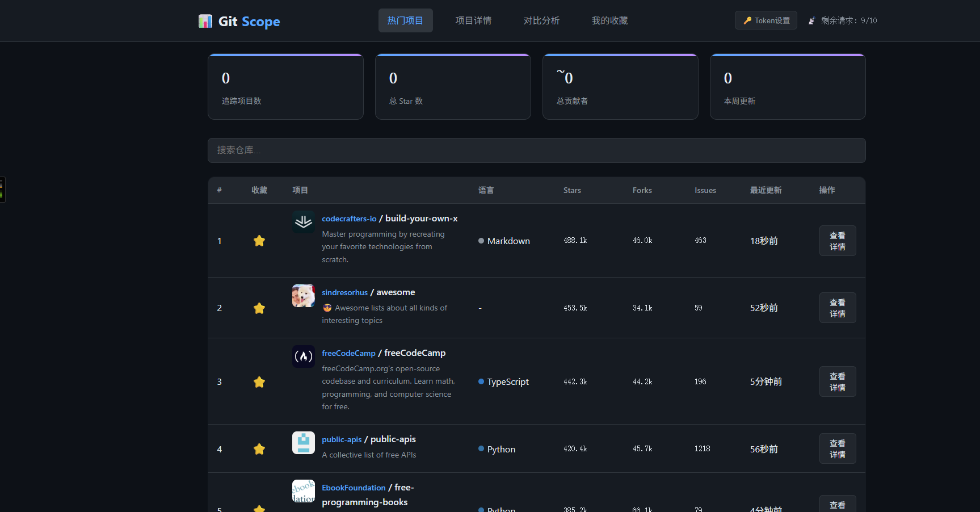
Task: Open Token设置 button
Action: pos(766,20)
